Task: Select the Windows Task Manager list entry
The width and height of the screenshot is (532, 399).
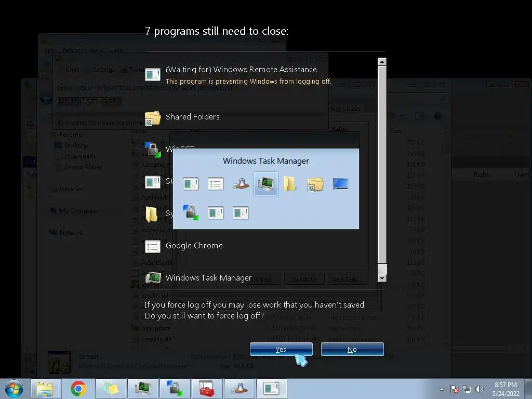Action: 198,278
